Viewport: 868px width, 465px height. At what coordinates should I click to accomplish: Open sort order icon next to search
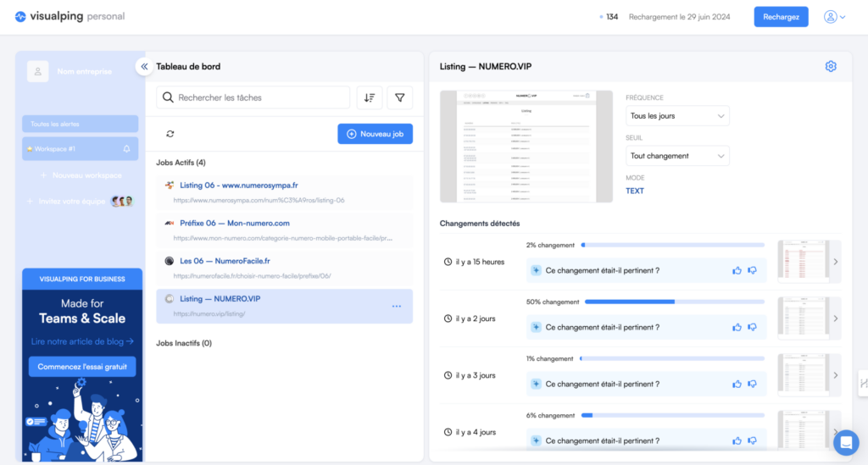click(370, 98)
